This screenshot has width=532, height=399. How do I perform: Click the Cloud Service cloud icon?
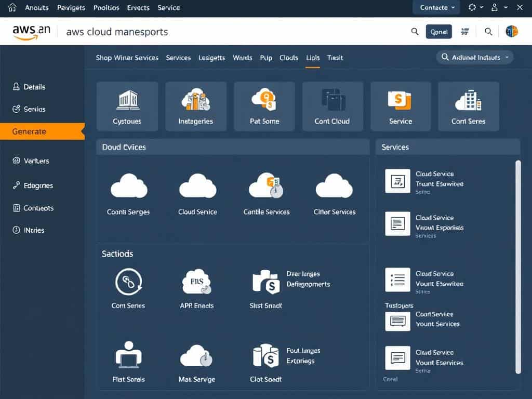point(198,185)
